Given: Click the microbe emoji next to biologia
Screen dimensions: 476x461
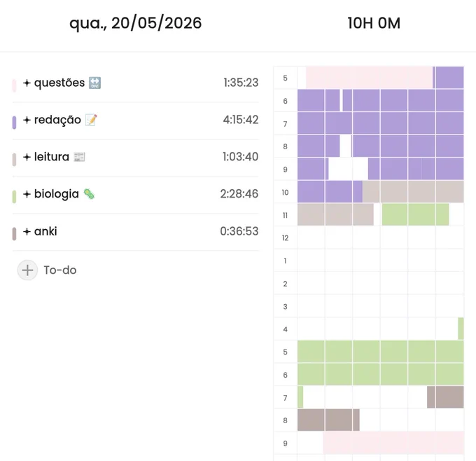Looking at the screenshot, I should click(89, 194).
